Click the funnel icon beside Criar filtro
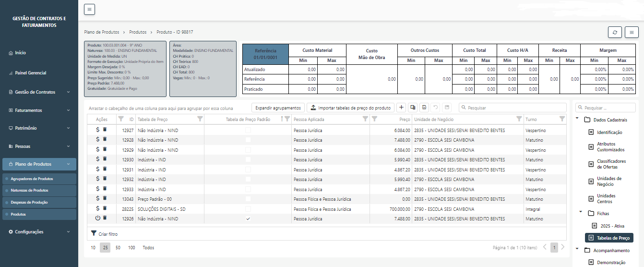 [x=94, y=233]
